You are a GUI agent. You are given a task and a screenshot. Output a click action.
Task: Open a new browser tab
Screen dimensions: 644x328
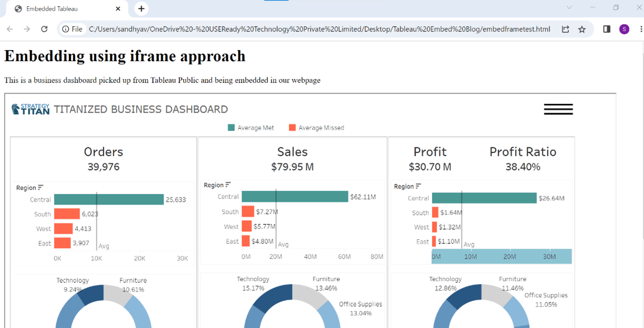coord(141,8)
